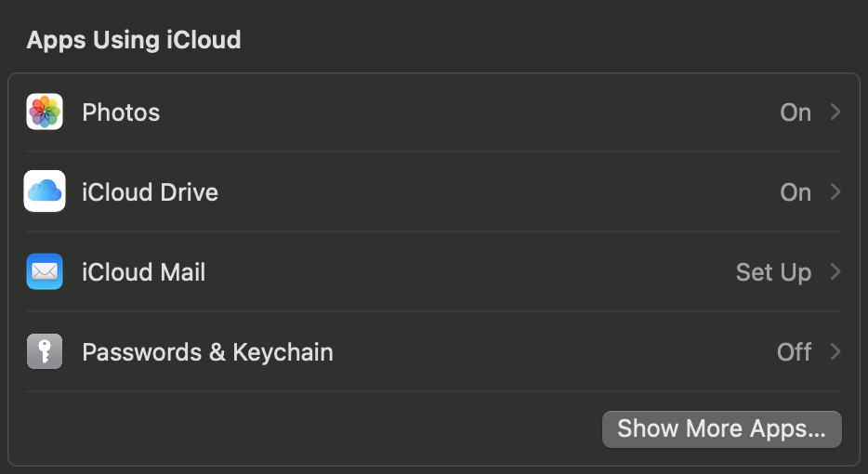Click Set Up next to iCloud Mail

(773, 272)
